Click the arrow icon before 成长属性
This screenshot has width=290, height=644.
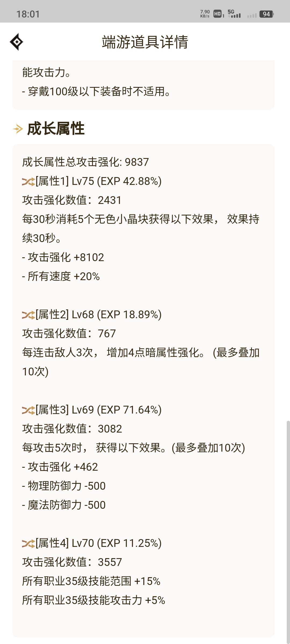[x=18, y=129]
